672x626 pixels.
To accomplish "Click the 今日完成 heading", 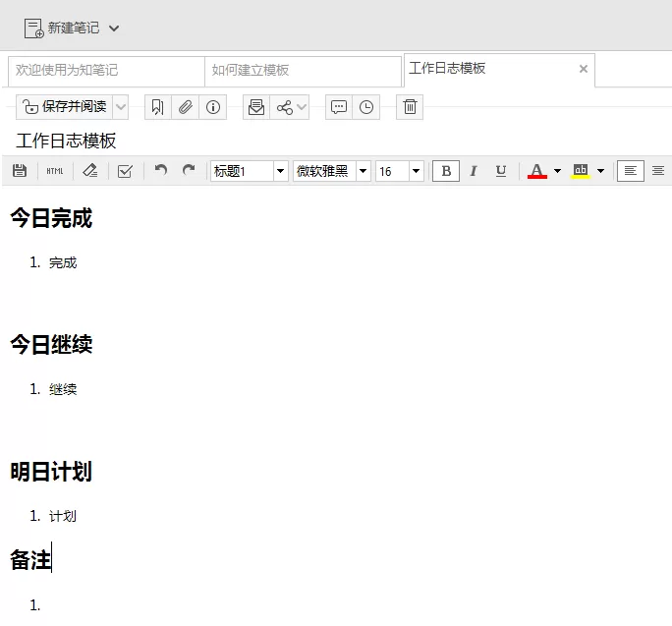I will click(x=51, y=218).
